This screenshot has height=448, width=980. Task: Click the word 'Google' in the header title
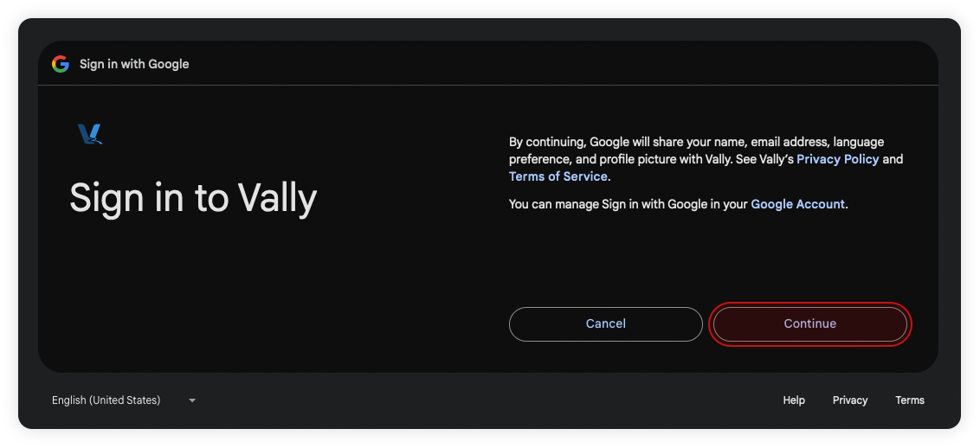(168, 64)
